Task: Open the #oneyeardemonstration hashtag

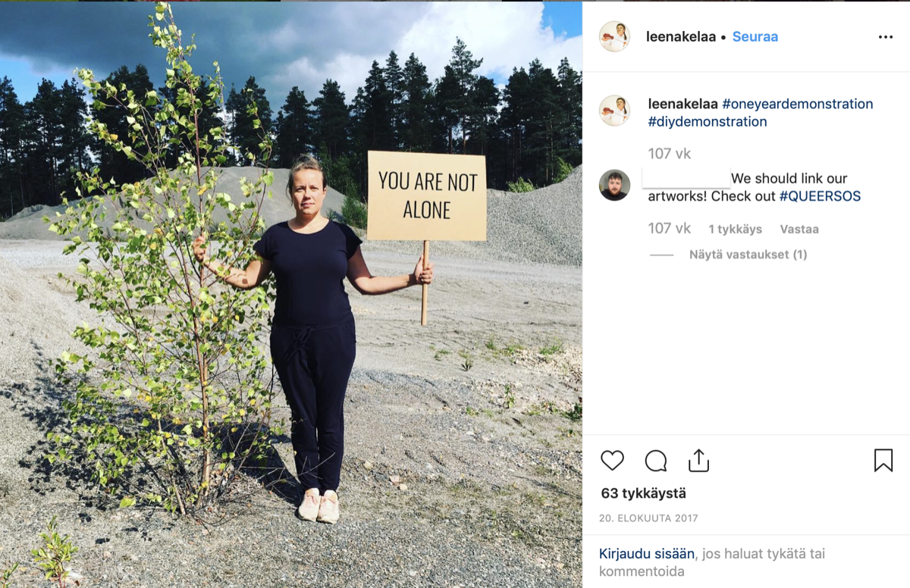Action: click(x=798, y=104)
